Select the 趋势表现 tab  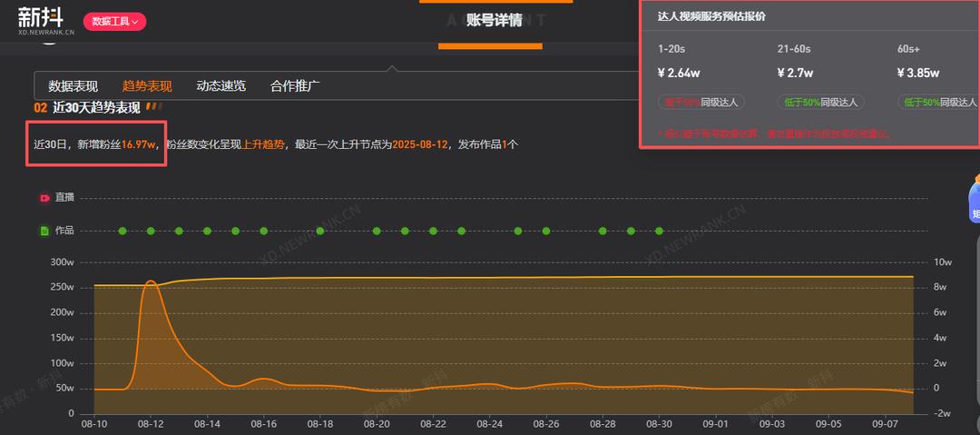point(147,86)
